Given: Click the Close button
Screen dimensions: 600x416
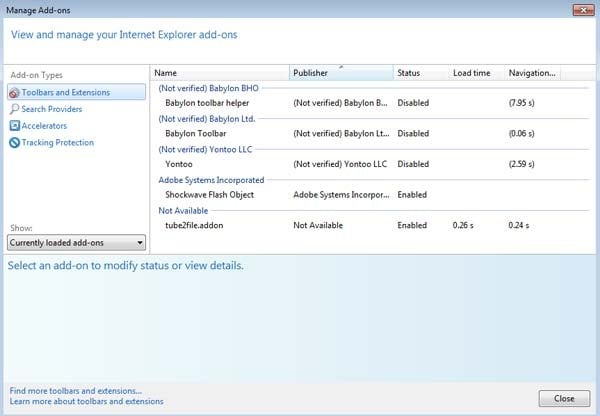Looking at the screenshot, I should 564,398.
